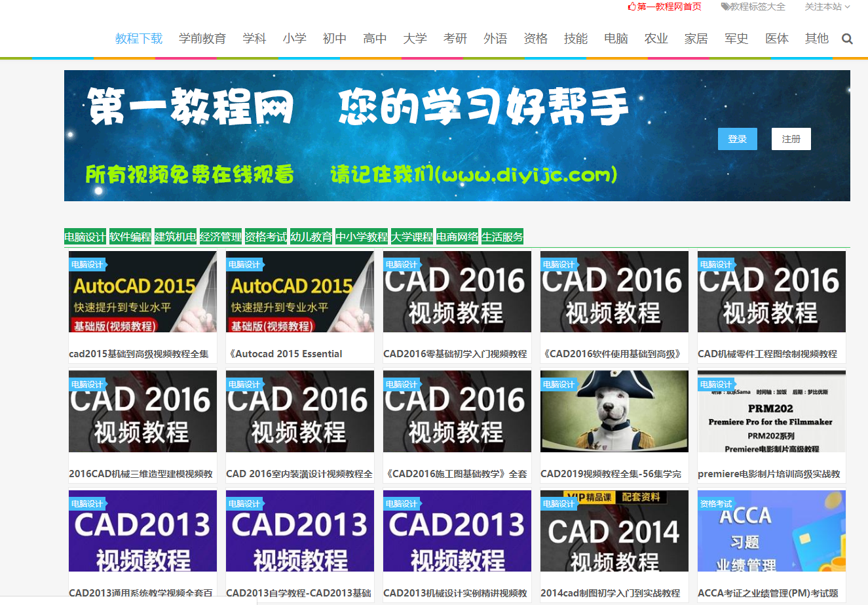Open the CAD 2014 视频教程 thumbnail
868x605 pixels.
pyautogui.click(x=614, y=531)
